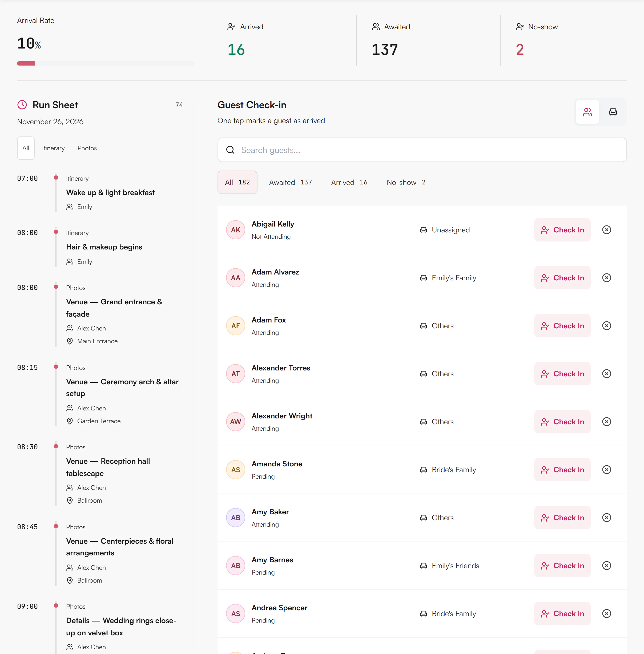Click Adam Fox's AF avatar

pyautogui.click(x=235, y=326)
